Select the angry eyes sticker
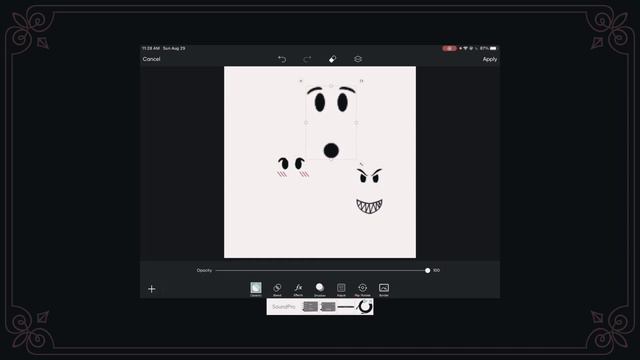Viewport: 640px width, 360px height. tap(369, 175)
